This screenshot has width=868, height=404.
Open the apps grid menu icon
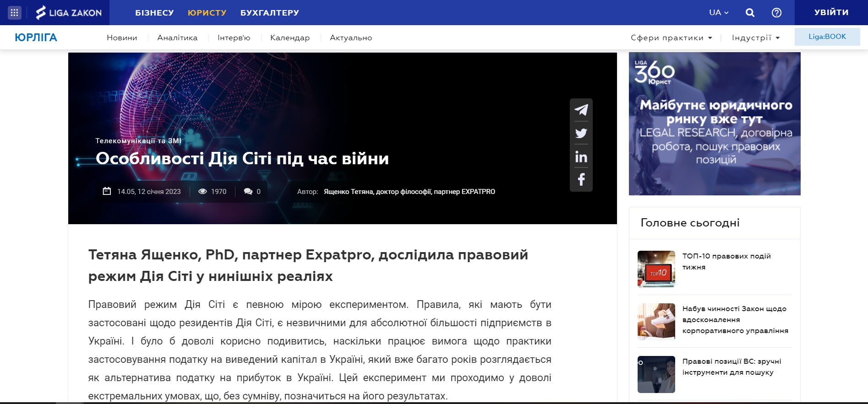(x=15, y=12)
